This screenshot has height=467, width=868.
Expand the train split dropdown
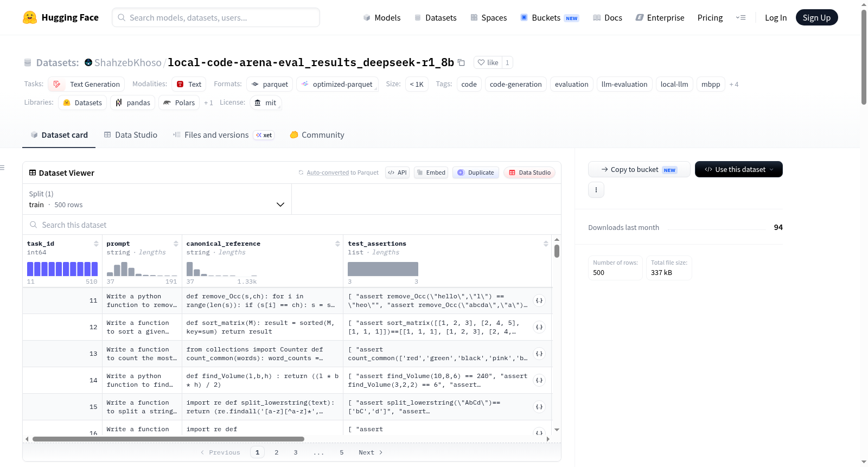point(157,199)
